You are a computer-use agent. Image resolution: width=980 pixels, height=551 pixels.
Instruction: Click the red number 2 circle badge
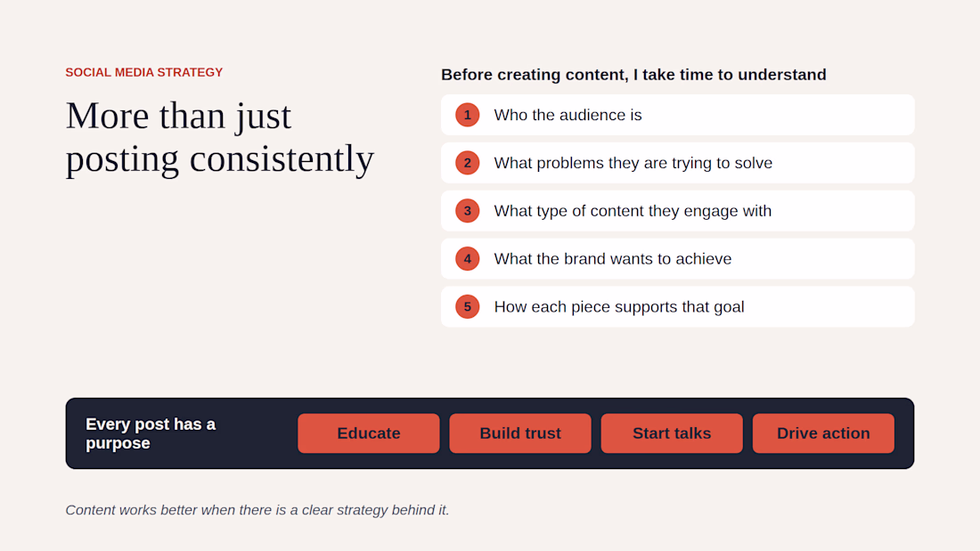pyautogui.click(x=467, y=163)
